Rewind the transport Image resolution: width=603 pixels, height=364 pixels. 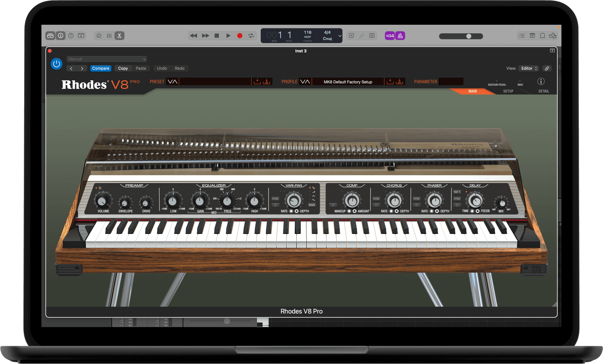click(x=194, y=36)
